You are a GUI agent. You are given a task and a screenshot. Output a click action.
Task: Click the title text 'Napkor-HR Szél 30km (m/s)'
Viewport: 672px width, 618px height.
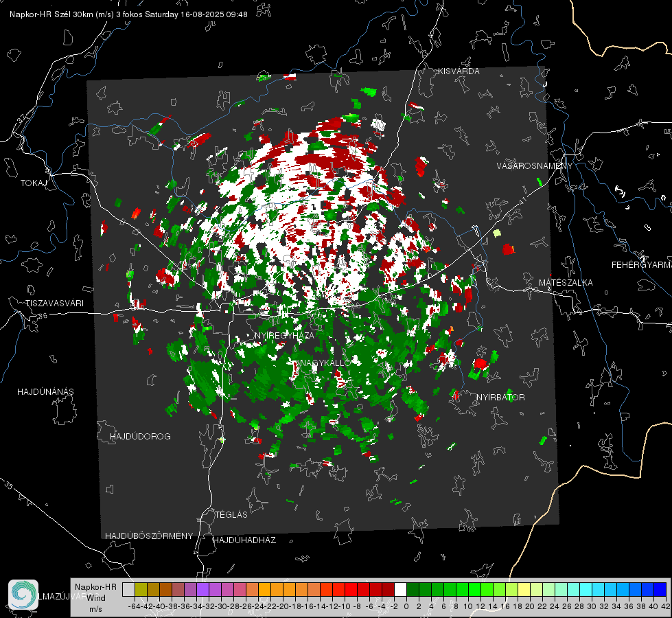(62, 14)
